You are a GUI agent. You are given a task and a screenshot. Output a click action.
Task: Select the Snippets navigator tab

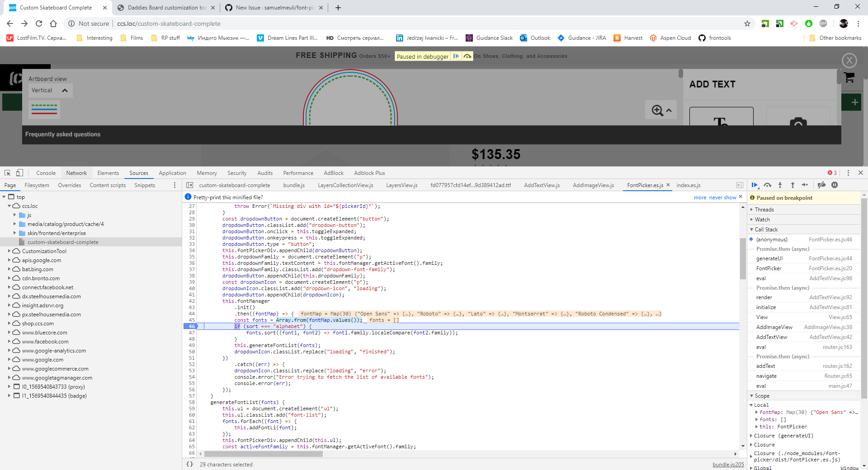(x=145, y=185)
